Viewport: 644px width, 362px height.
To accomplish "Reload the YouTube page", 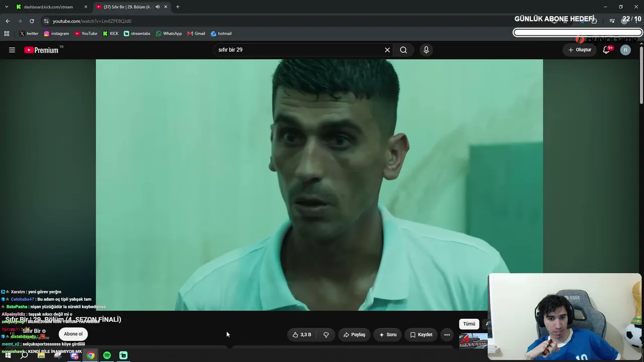I will [x=32, y=21].
